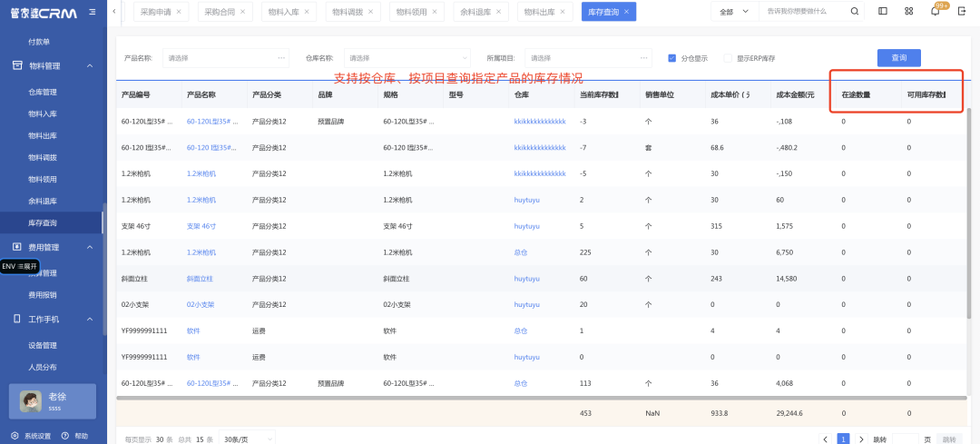Click the 费用管理 icon in sidebar
This screenshot has height=444, width=980.
[x=17, y=247]
